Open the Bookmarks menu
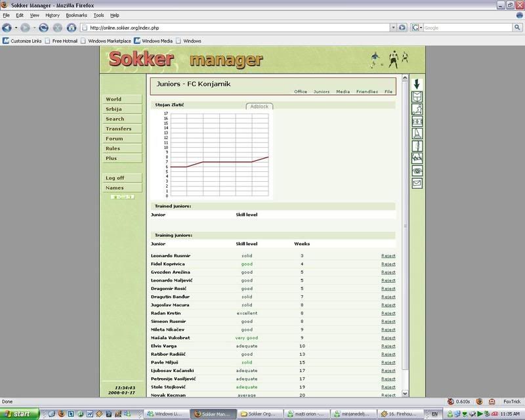 [76, 14]
